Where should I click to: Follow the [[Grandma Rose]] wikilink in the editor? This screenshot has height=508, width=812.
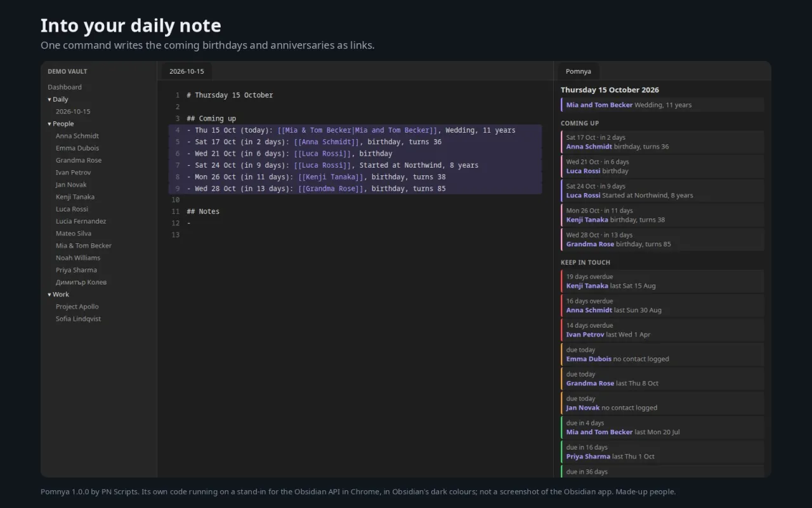(331, 189)
